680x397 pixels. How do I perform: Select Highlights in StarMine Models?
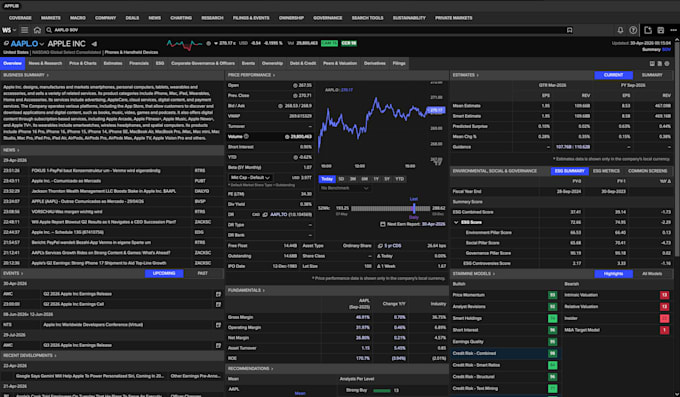pos(613,274)
